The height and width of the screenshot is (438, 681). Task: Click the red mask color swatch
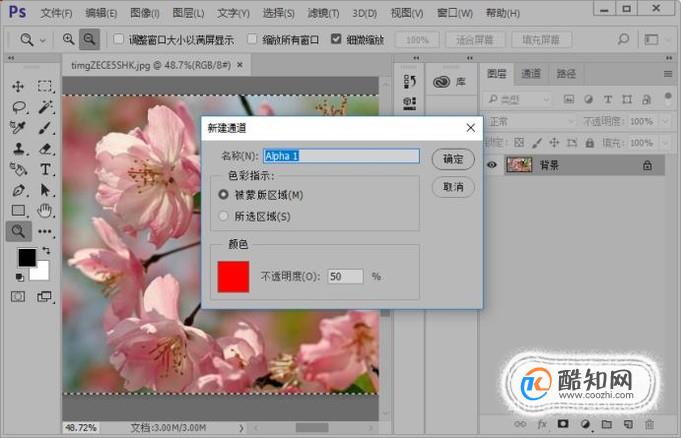click(233, 276)
